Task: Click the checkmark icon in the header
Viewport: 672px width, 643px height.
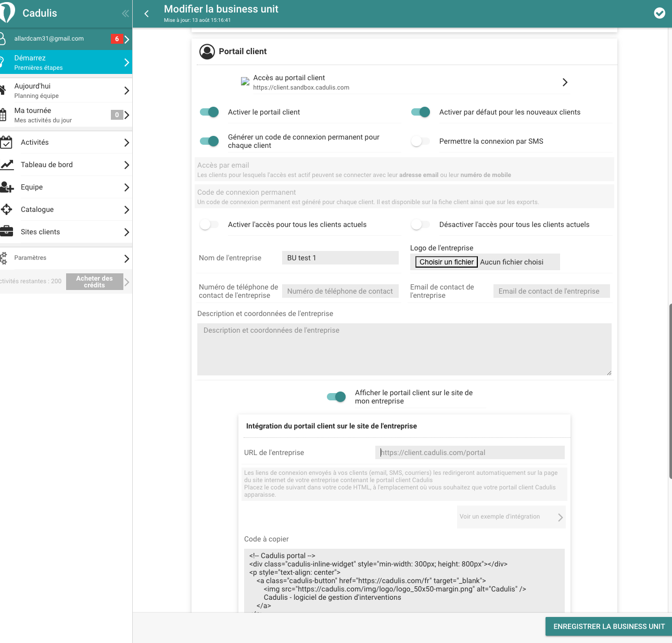Action: [659, 14]
